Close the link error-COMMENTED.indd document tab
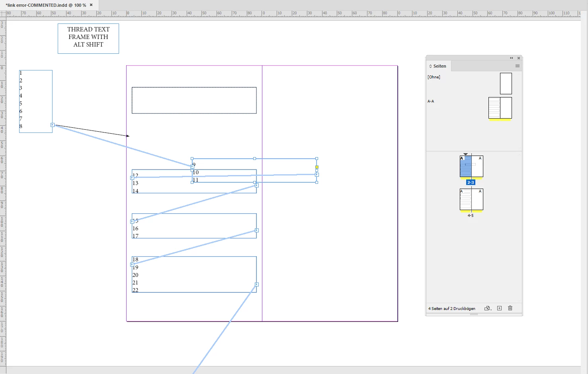Image resolution: width=588 pixels, height=374 pixels. [91, 5]
